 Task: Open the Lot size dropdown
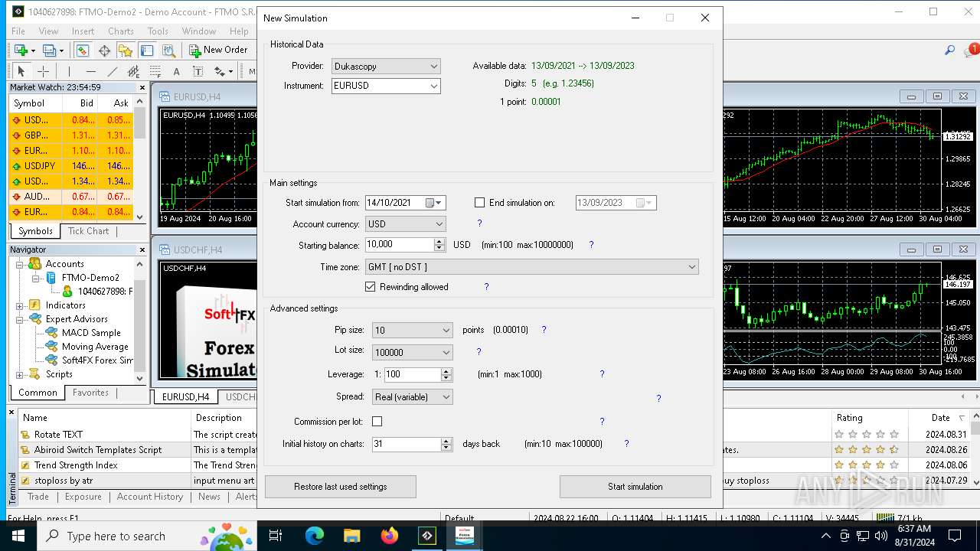(412, 352)
